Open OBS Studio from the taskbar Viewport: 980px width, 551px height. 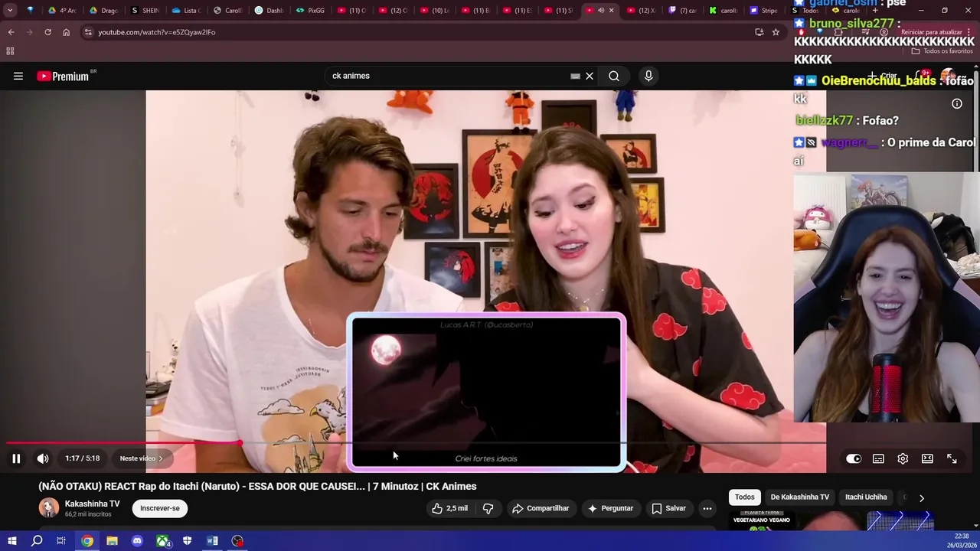click(237, 541)
